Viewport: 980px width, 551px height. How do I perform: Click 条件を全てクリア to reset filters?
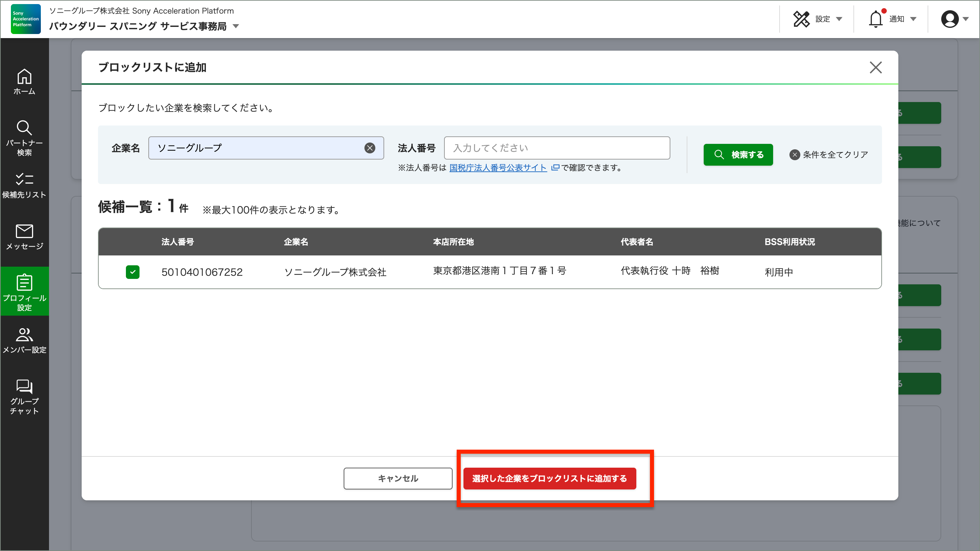(829, 154)
